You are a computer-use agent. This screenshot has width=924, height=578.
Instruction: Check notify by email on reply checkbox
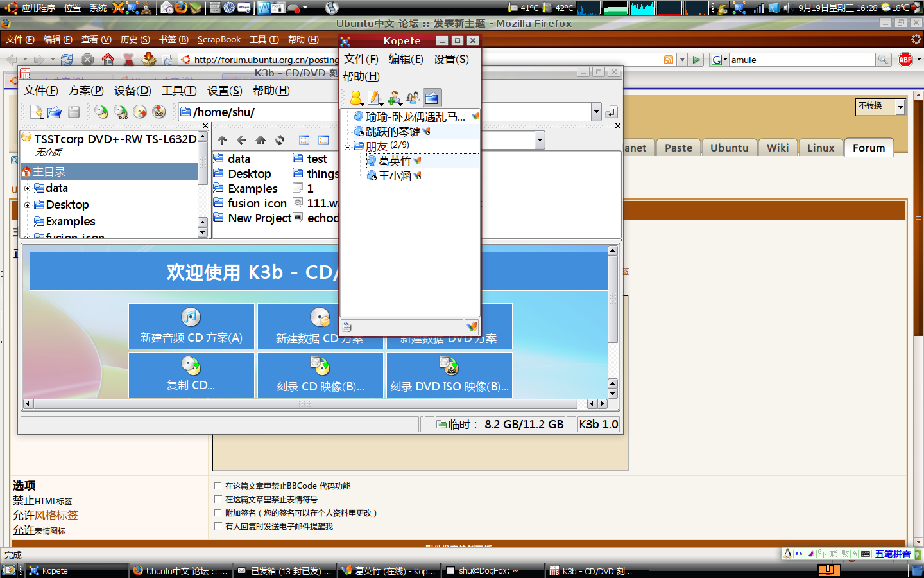(x=218, y=527)
